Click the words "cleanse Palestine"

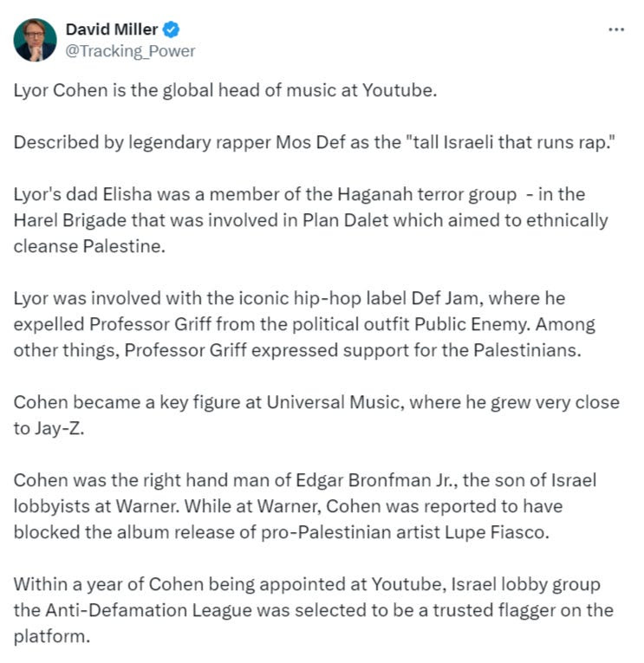point(89,246)
